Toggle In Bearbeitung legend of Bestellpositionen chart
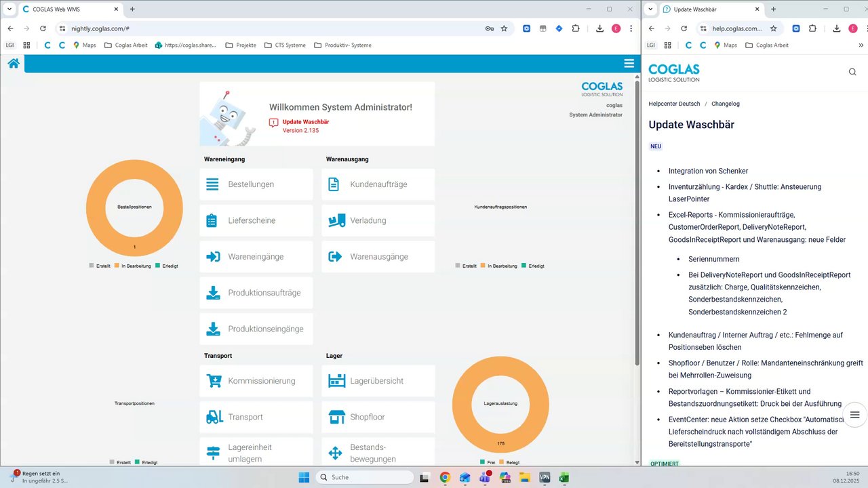The width and height of the screenshot is (868, 488). tap(132, 266)
